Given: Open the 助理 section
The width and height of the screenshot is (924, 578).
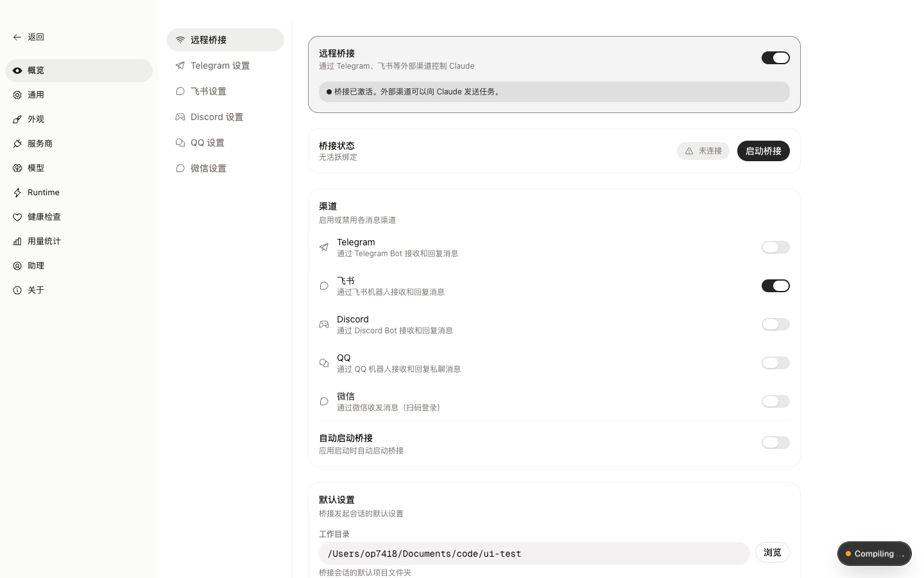Looking at the screenshot, I should click(79, 266).
